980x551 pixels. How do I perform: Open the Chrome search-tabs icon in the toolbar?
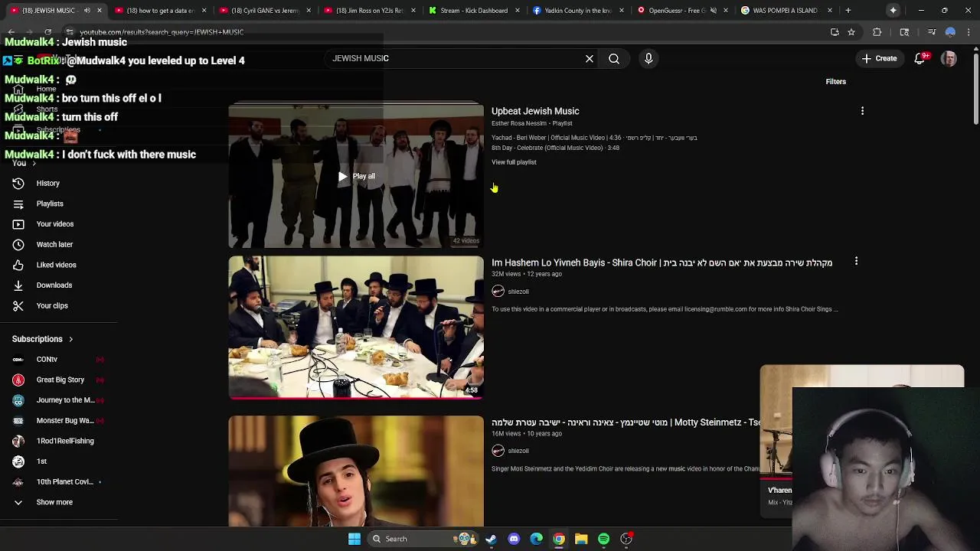[904, 32]
